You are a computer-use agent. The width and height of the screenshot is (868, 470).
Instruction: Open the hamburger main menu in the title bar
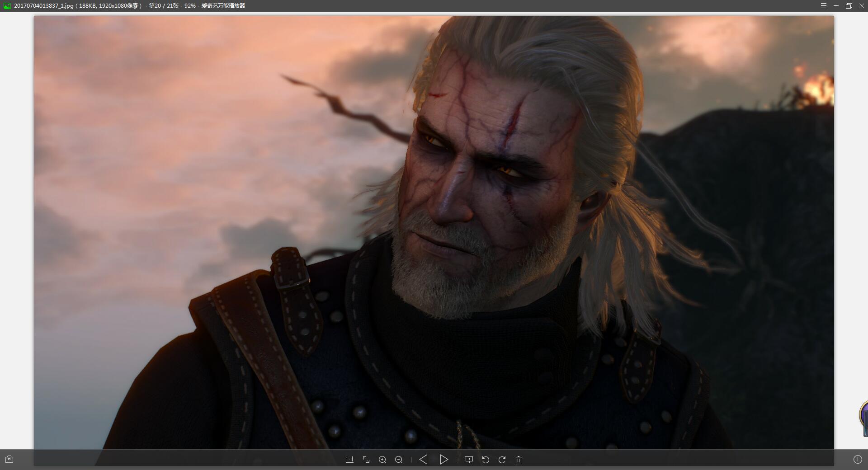[824, 6]
